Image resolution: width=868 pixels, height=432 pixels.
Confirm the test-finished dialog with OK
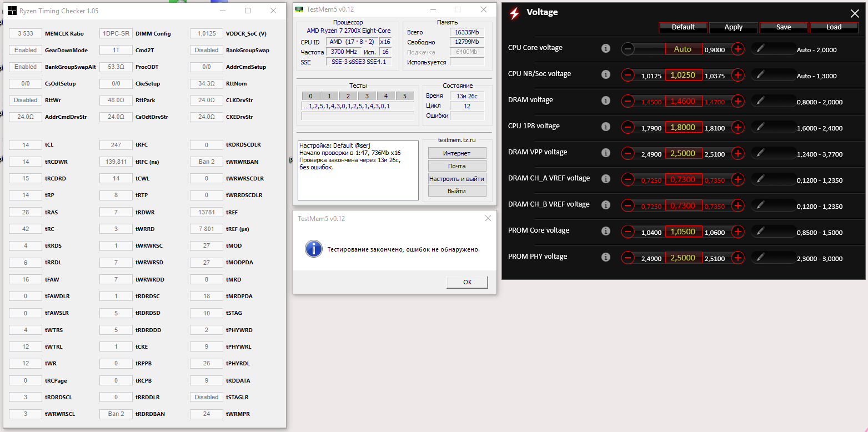point(467,282)
